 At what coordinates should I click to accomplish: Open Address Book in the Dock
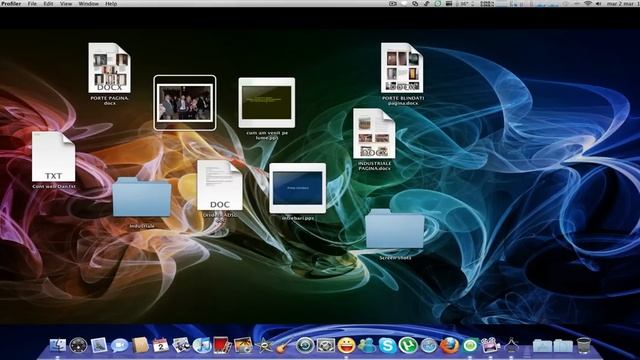tap(140, 346)
